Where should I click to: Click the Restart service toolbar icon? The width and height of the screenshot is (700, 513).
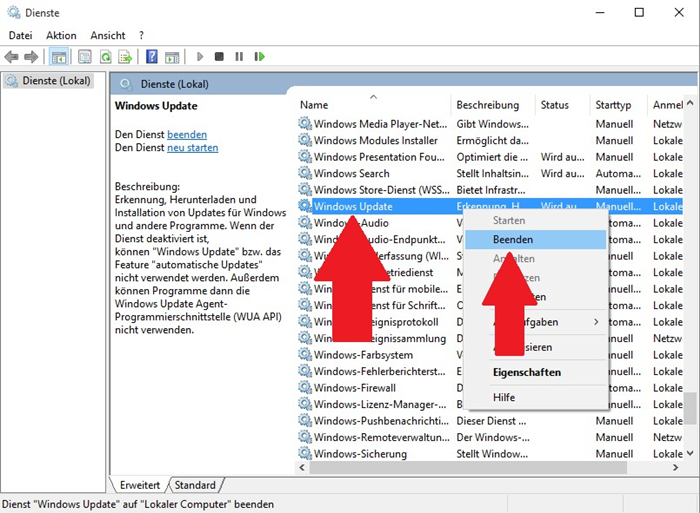[259, 57]
